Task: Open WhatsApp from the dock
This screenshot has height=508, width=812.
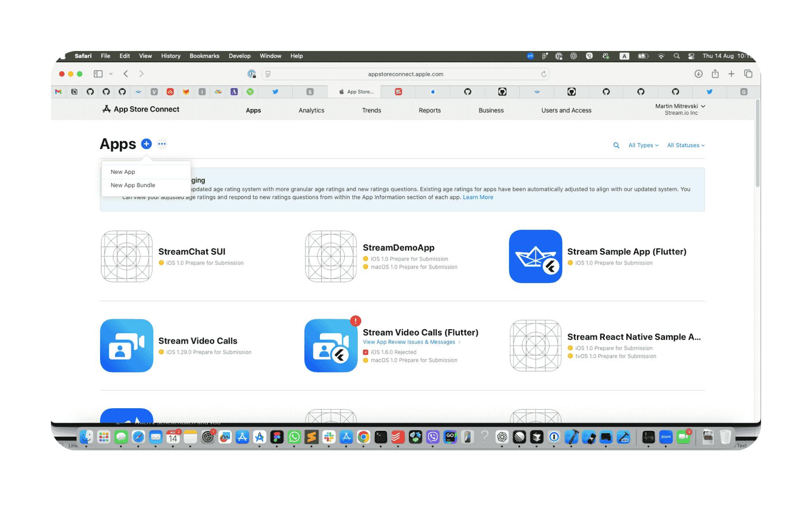Action: click(294, 437)
